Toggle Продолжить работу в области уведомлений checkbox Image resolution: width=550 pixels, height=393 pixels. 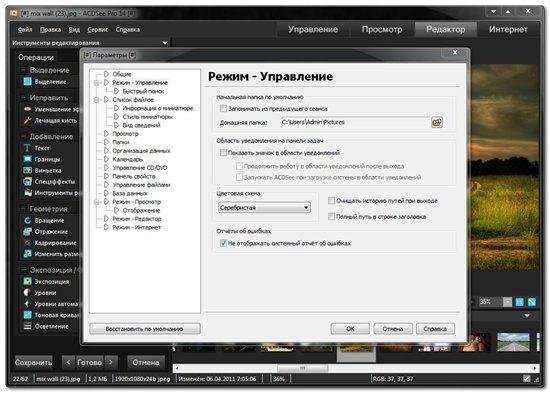pyautogui.click(x=239, y=166)
